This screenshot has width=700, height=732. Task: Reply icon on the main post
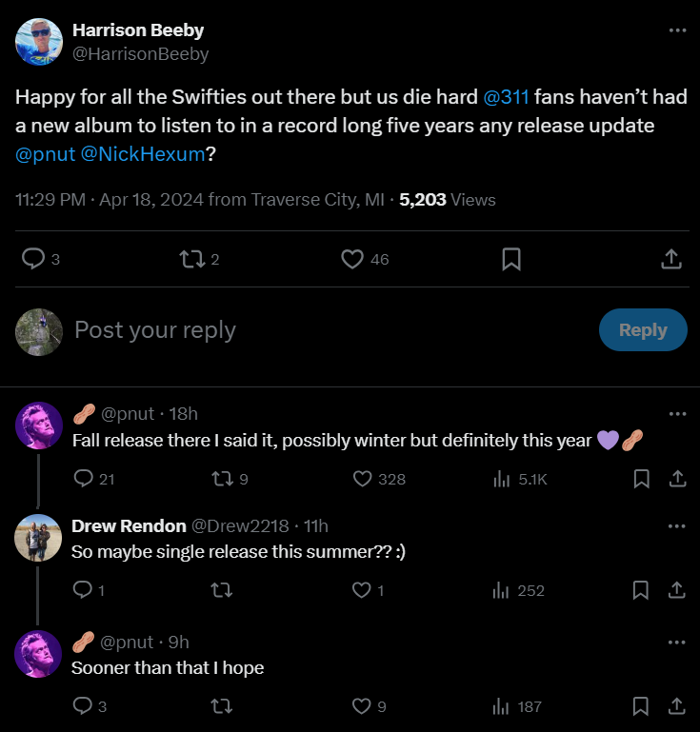pos(33,259)
